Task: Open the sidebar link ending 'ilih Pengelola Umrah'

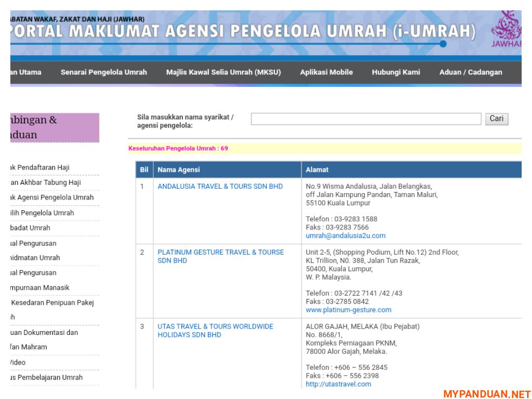Action: [x=42, y=213]
